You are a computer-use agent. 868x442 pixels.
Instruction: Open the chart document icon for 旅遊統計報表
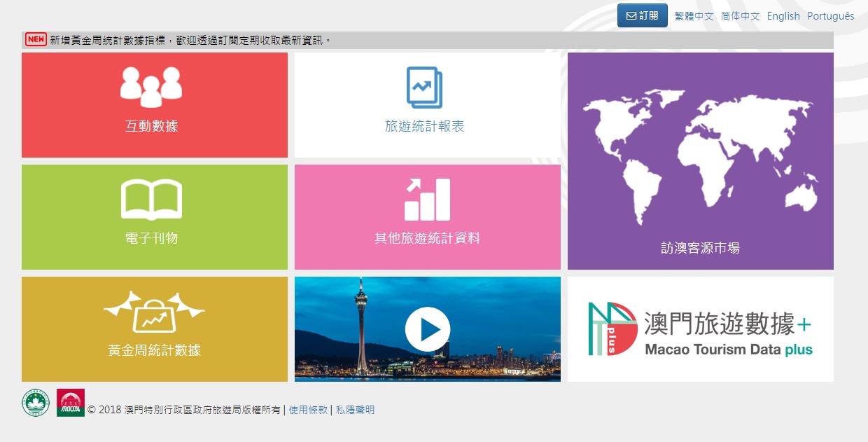[x=424, y=88]
